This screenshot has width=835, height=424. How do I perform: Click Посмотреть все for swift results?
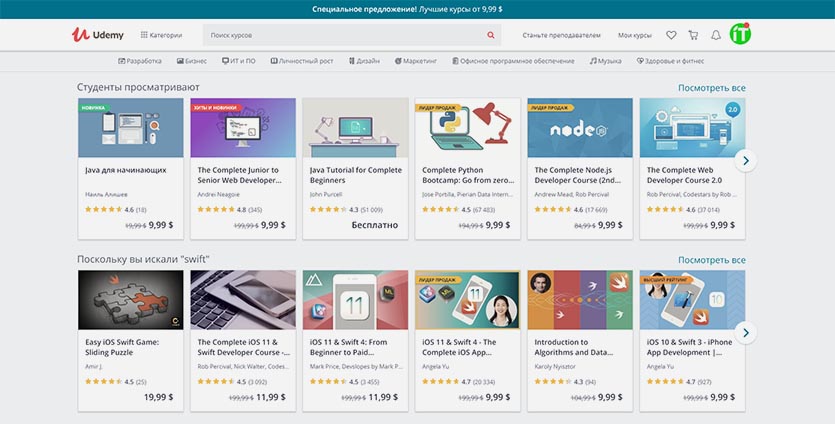tap(711, 260)
